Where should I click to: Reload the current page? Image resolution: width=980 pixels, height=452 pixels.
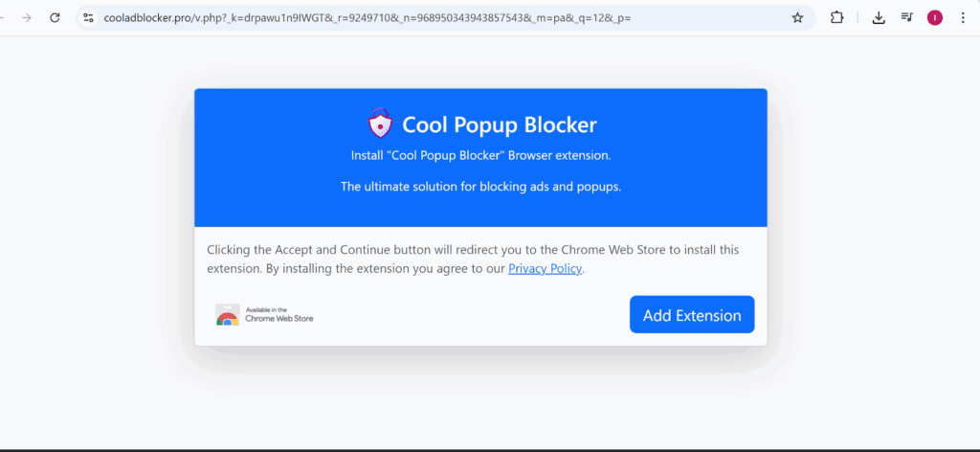pos(56,17)
